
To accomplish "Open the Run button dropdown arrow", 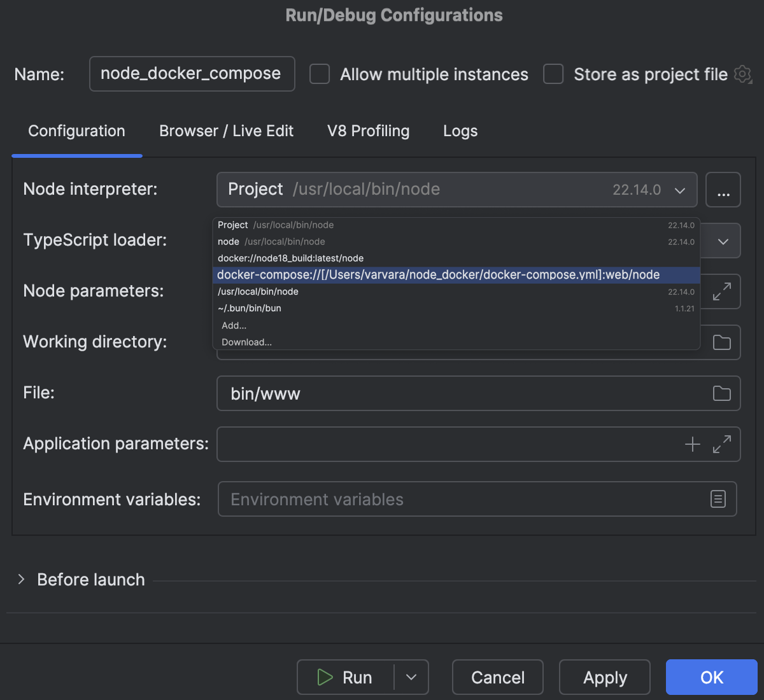I will click(x=411, y=677).
